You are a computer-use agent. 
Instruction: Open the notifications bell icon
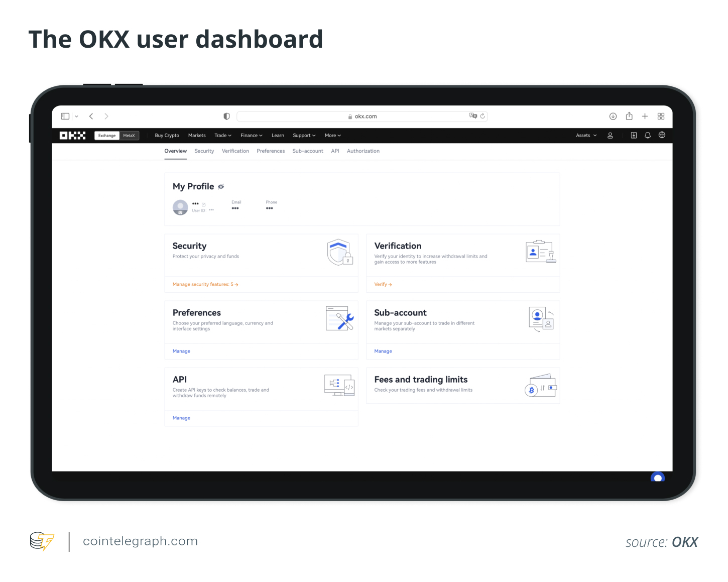tap(648, 136)
